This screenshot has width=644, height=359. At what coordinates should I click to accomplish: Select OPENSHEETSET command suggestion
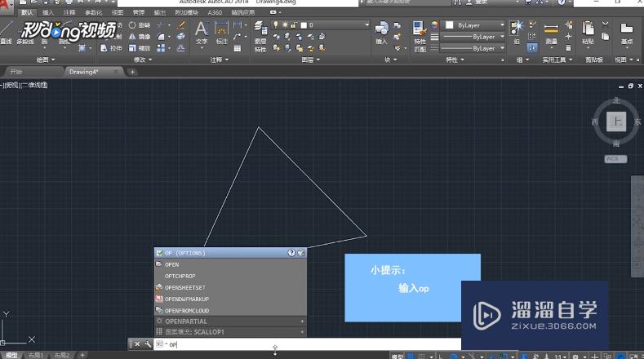(230, 287)
